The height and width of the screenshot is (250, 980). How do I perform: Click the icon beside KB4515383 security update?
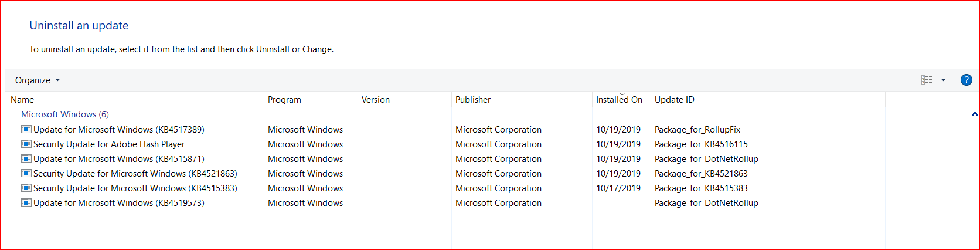pos(26,188)
